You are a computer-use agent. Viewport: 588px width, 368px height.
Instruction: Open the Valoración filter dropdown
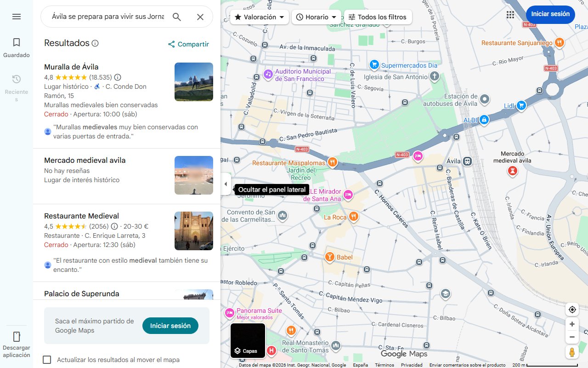coord(259,17)
